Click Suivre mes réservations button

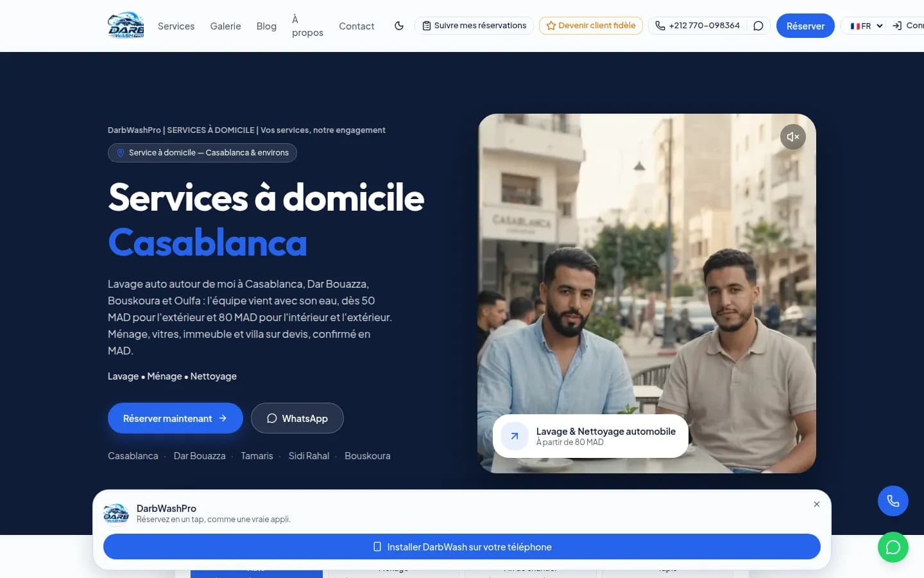[x=474, y=26]
